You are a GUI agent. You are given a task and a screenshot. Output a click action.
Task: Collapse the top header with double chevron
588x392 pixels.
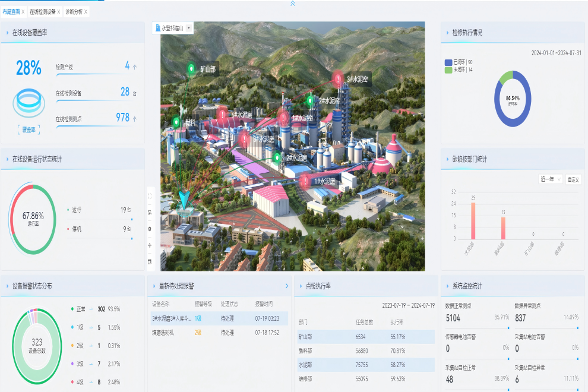click(292, 4)
